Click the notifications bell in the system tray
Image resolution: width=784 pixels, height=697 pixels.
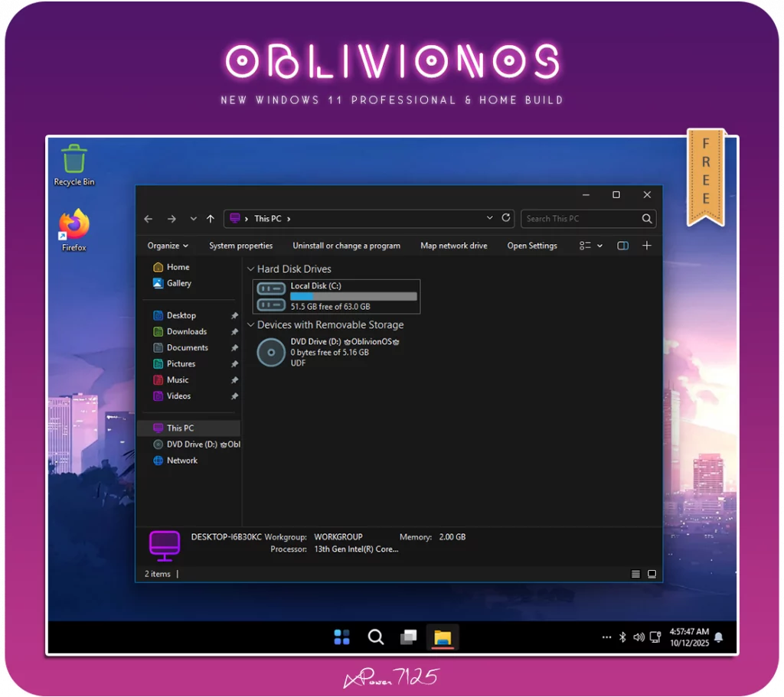(x=718, y=637)
